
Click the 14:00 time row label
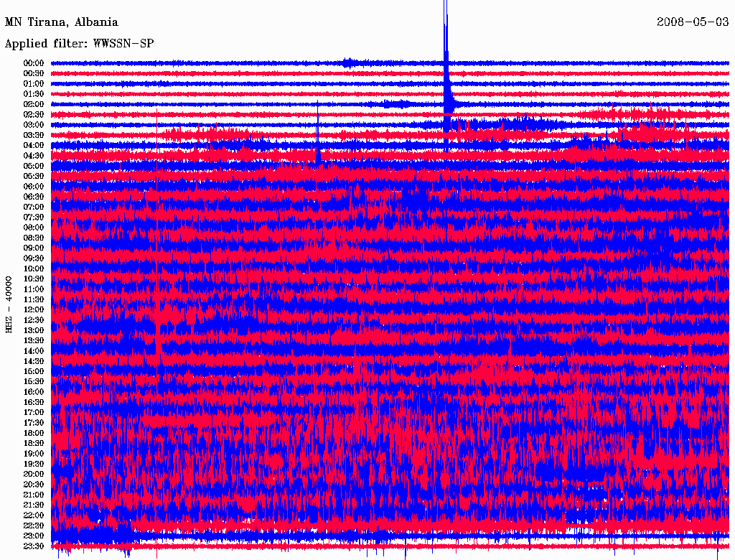34,351
